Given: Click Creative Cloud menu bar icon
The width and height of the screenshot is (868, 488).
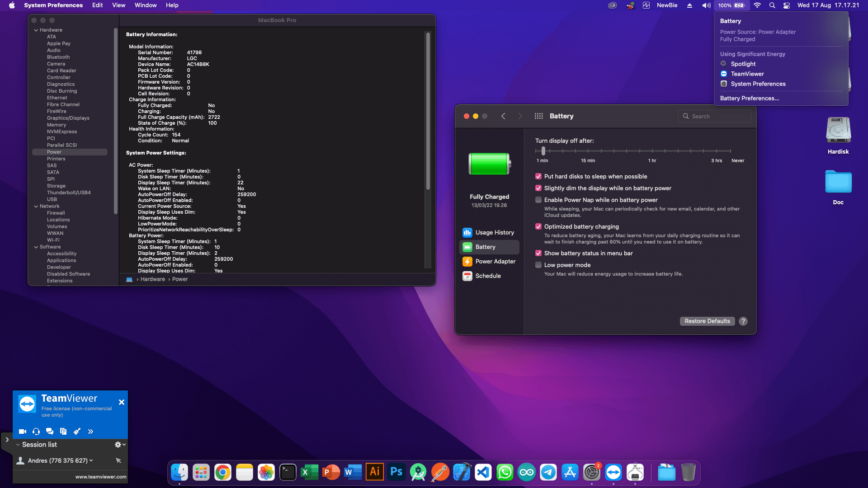Looking at the screenshot, I should (x=612, y=5).
